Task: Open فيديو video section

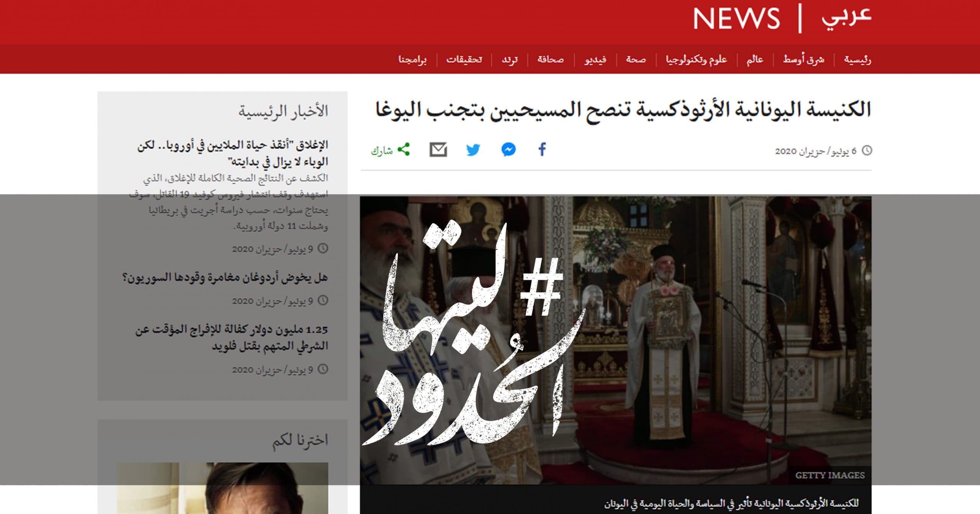Action: [595, 59]
